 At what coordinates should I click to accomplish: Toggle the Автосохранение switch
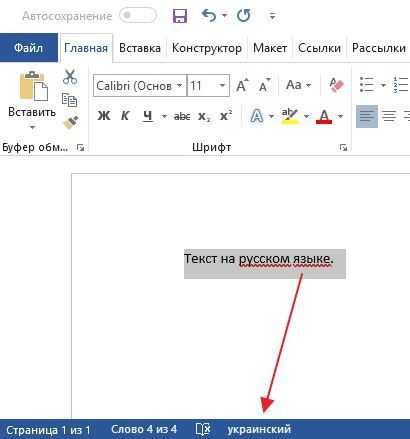(x=138, y=16)
